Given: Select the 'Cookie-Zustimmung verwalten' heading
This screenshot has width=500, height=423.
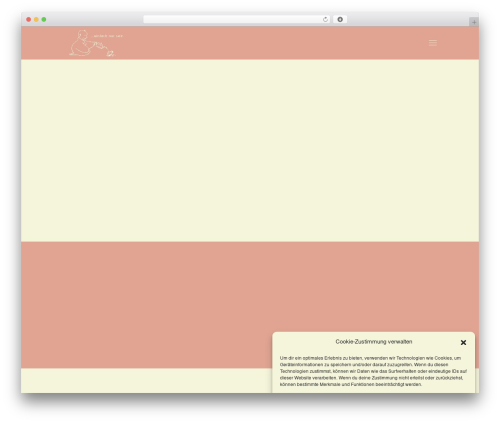Looking at the screenshot, I should click(374, 342).
